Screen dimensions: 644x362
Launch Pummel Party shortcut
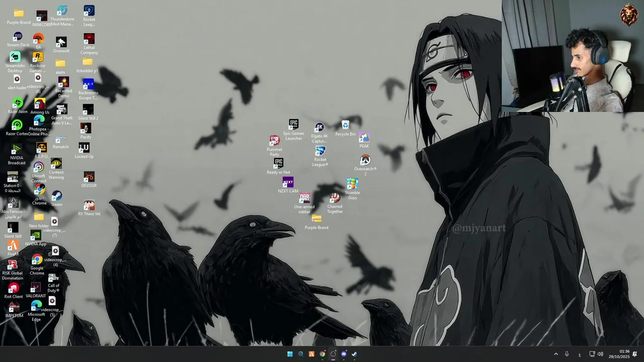pyautogui.click(x=274, y=146)
